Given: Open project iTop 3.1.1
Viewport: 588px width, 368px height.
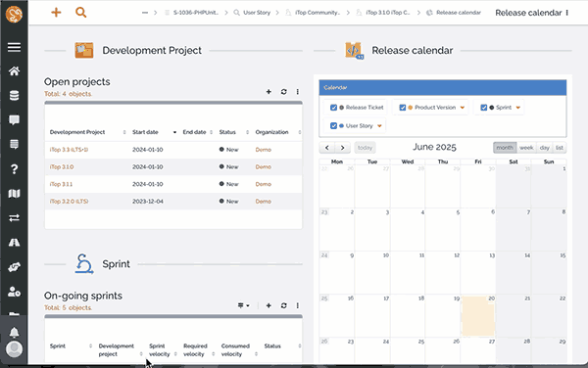Looking at the screenshot, I should coord(61,184).
